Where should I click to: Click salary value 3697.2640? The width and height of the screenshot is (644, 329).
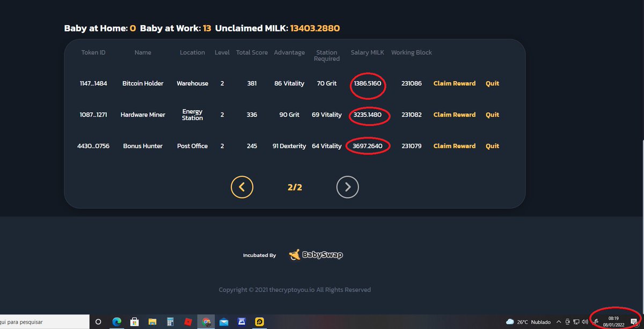(x=368, y=145)
